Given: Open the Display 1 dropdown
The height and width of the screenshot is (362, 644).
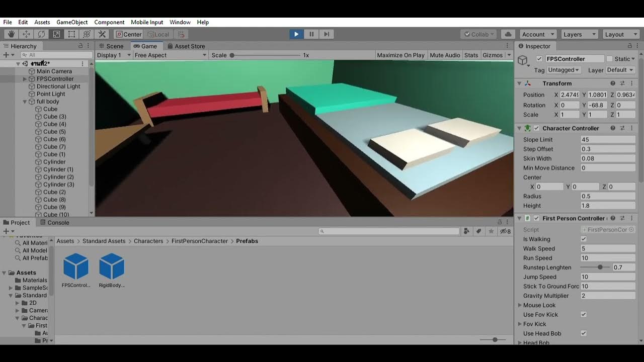Looking at the screenshot, I should (x=114, y=55).
